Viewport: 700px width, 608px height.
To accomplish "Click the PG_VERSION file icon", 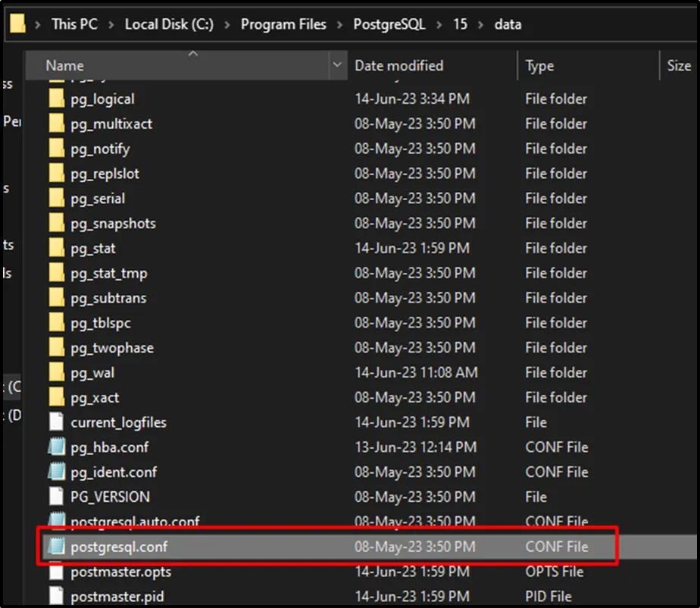I will click(57, 497).
